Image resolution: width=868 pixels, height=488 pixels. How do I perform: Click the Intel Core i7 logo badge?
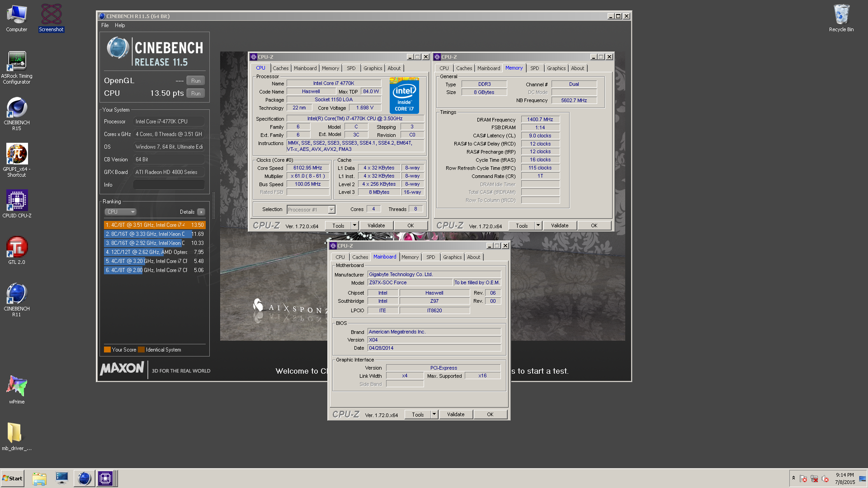coord(404,96)
